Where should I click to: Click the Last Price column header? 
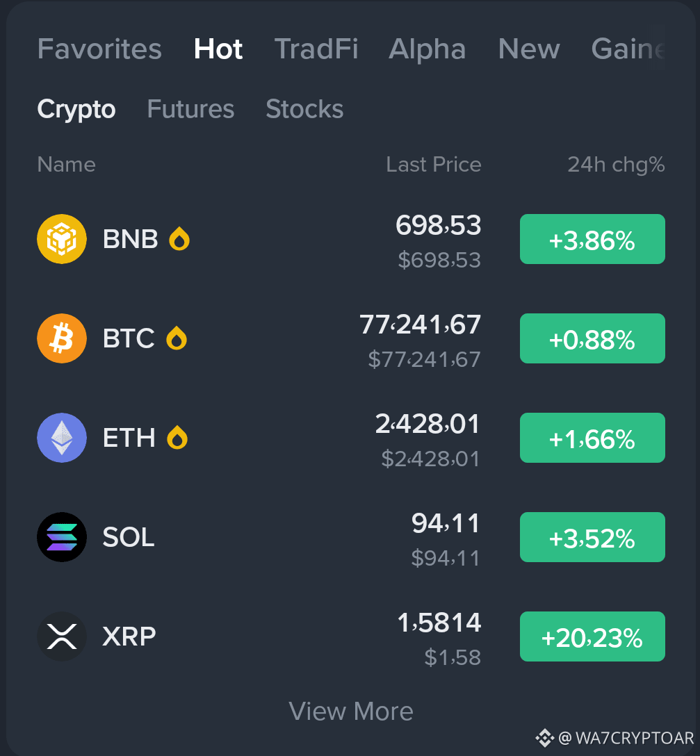(433, 165)
